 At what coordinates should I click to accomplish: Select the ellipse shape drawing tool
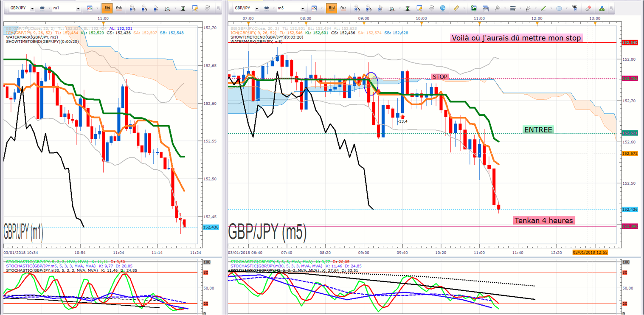(559, 8)
